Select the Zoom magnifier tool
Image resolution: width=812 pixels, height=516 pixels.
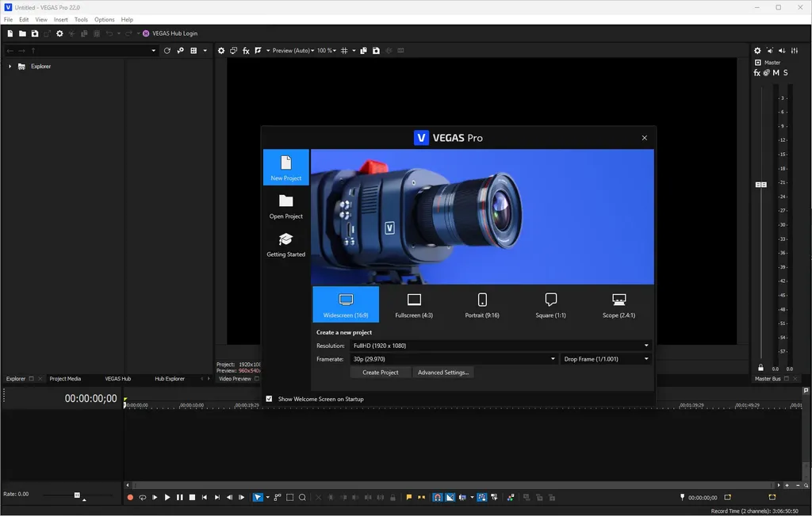[x=302, y=497]
